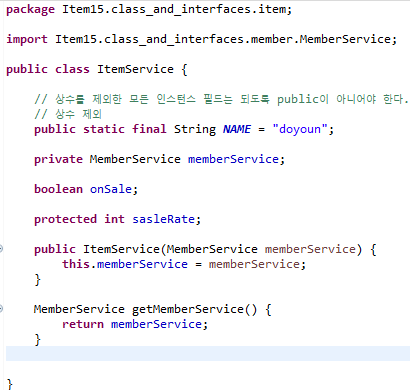Click "static" keyword in NAME declaration

pos(104,129)
